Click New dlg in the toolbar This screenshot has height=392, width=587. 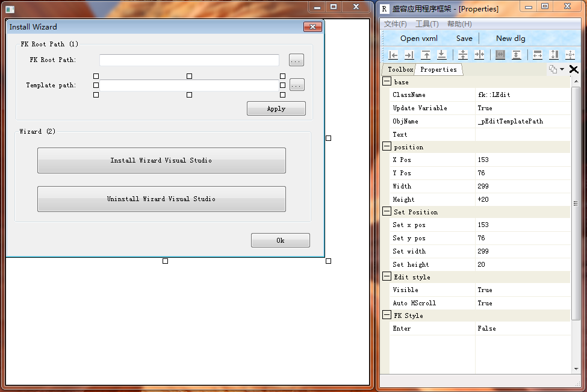click(x=511, y=38)
